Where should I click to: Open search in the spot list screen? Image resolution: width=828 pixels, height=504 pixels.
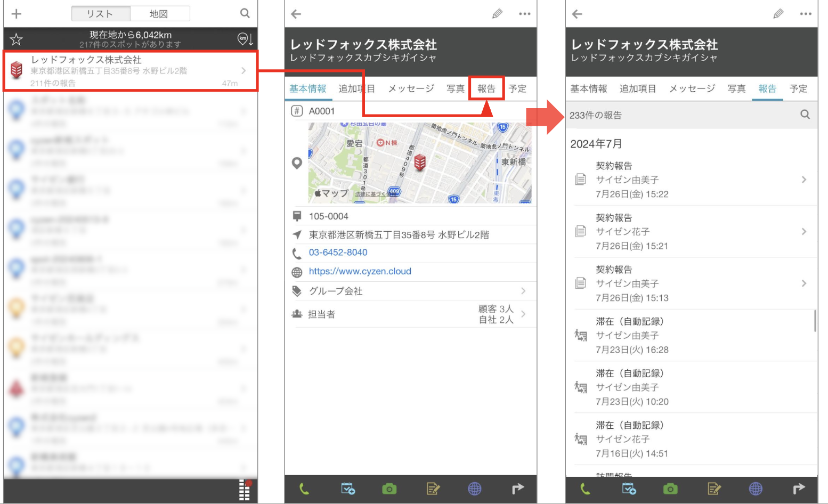pos(245,13)
